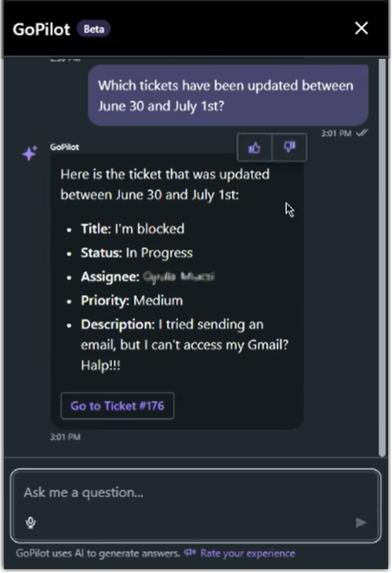Close the GoPilot panel with X
392x573 pixels.
(361, 28)
